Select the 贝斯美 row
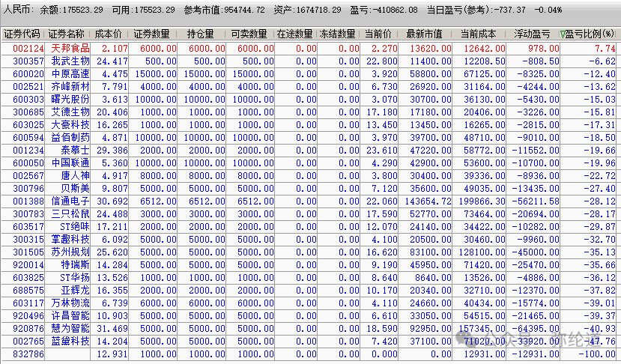The height and width of the screenshot is (364, 621). [x=309, y=188]
